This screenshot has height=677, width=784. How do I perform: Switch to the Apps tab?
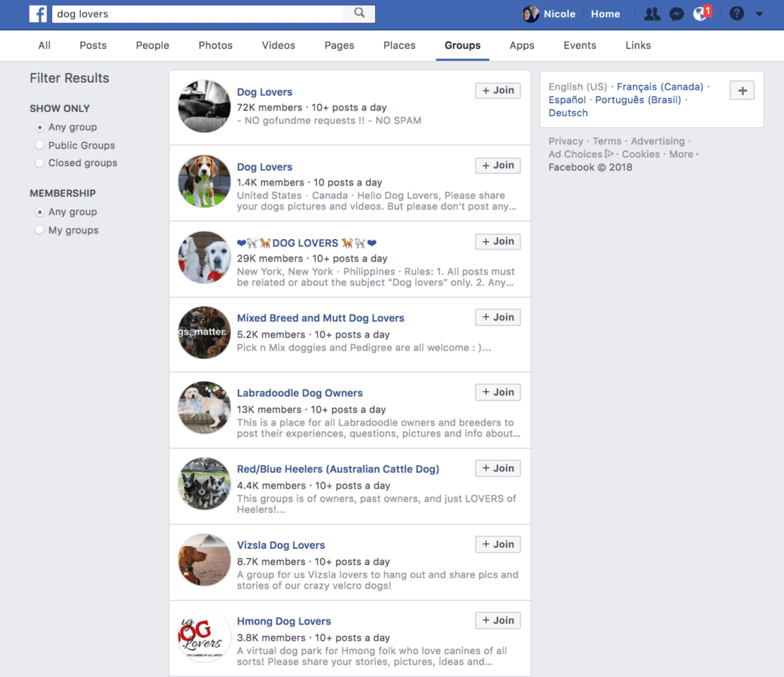(x=522, y=46)
